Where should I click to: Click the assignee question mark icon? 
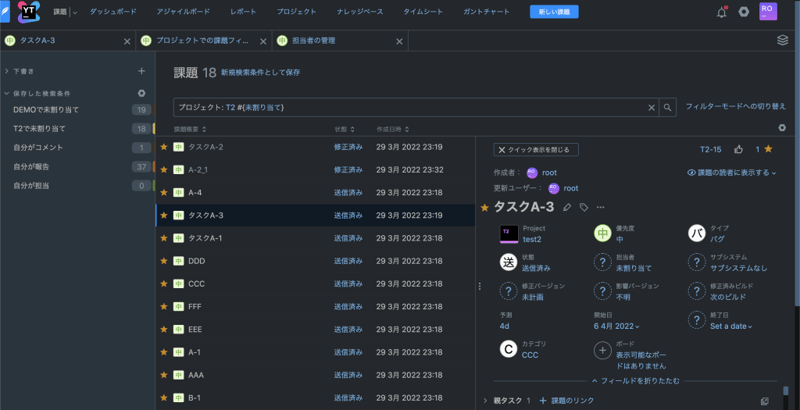click(603, 263)
